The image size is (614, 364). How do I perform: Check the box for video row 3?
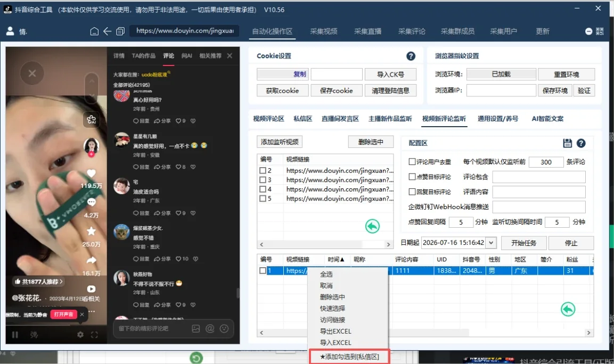(263, 180)
